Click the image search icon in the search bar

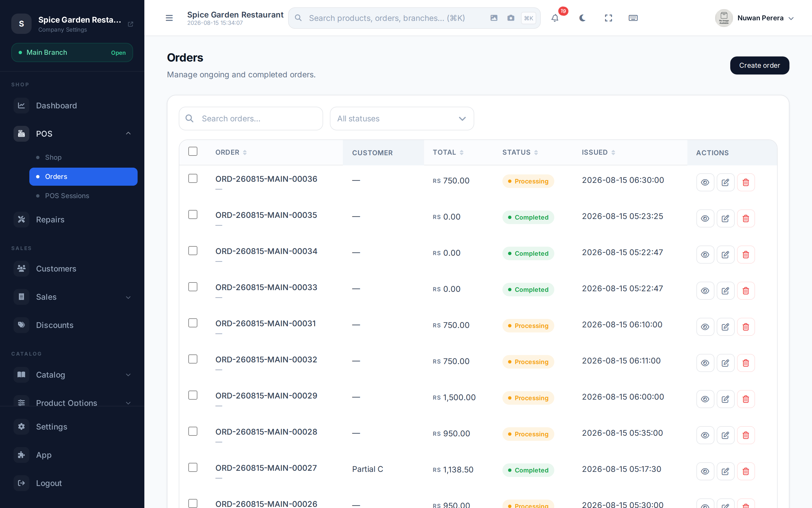(x=494, y=18)
